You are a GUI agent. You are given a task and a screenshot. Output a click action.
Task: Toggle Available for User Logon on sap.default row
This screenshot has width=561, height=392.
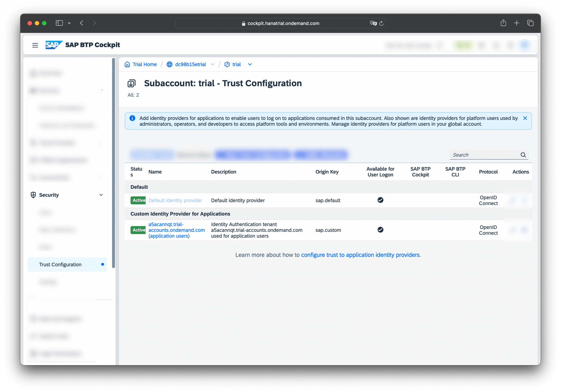[x=380, y=200]
